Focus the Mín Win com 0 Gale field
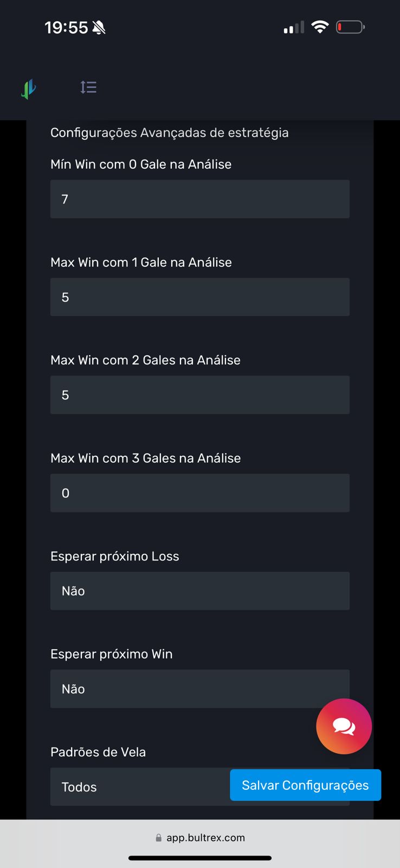Screen dimensions: 400x868 [199, 199]
